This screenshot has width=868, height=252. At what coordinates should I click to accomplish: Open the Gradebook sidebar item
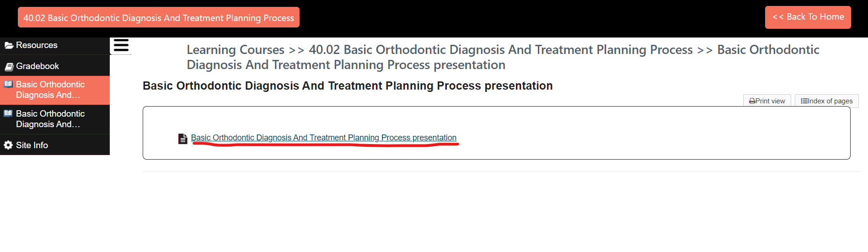tap(38, 66)
